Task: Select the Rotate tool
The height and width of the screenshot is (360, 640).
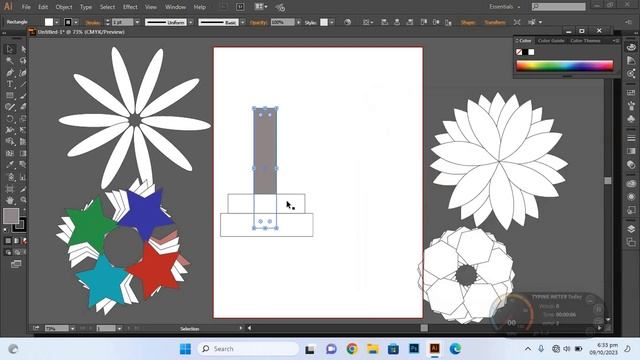Action: pos(10,119)
